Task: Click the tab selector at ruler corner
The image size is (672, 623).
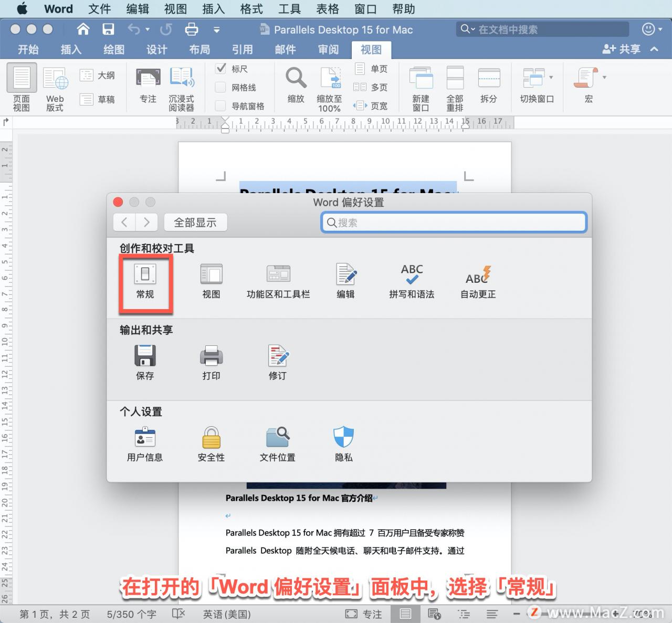Action: click(6, 122)
